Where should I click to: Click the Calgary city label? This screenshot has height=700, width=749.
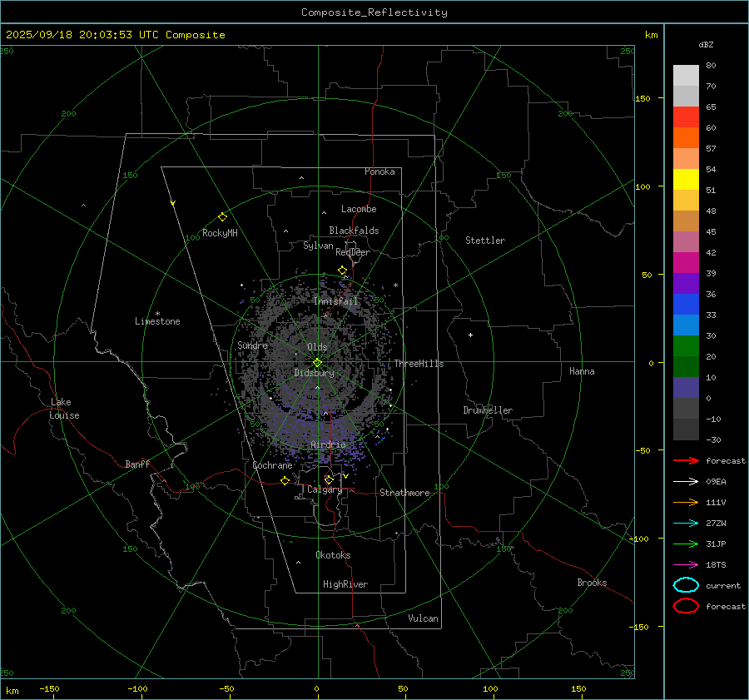click(324, 490)
